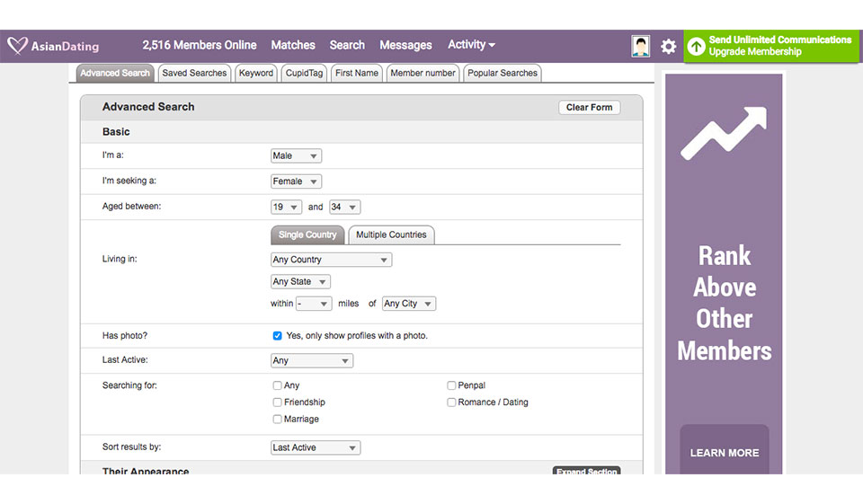The image size is (863, 504).
Task: Open the Any Country dropdown
Action: [x=331, y=260]
